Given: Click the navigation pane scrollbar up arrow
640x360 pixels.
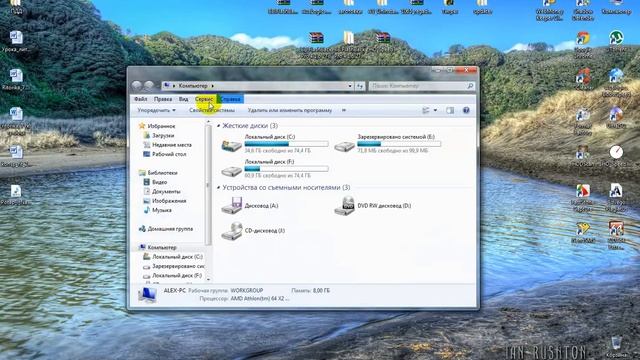Looking at the screenshot, I should 209,122.
